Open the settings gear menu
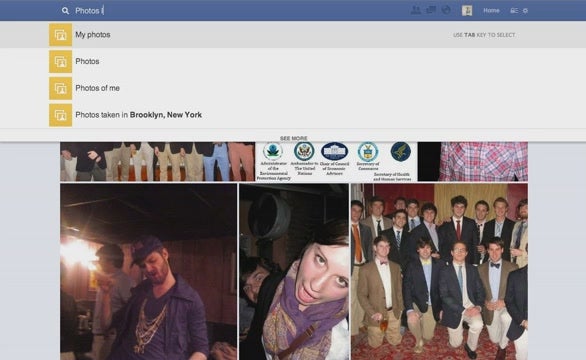Image resolution: width=586 pixels, height=360 pixels. pyautogui.click(x=525, y=11)
